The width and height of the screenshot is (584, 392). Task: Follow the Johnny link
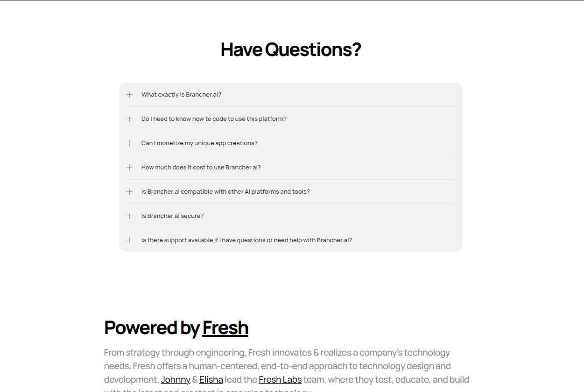pos(176,380)
